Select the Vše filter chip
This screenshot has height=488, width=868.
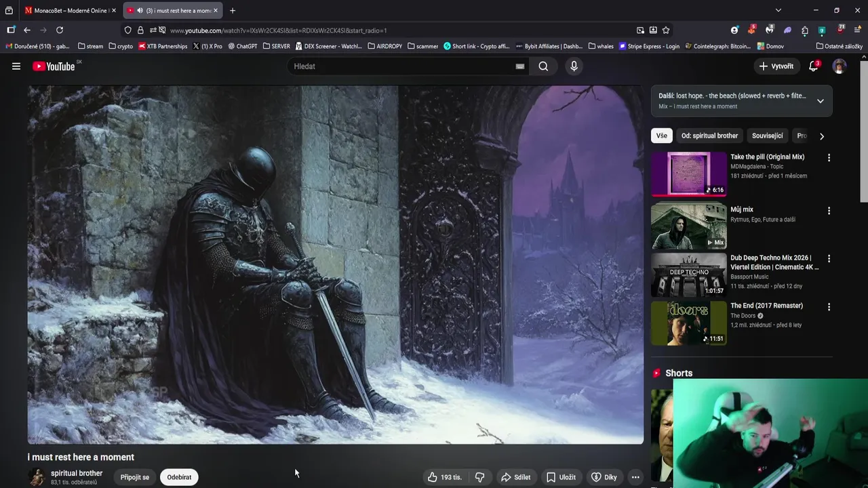(661, 136)
